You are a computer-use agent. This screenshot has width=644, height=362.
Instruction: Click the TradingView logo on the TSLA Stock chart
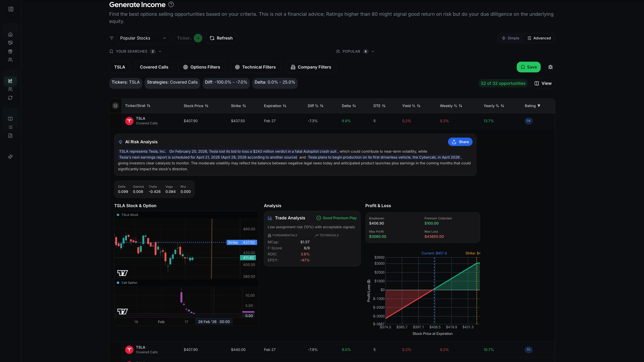pos(122,273)
